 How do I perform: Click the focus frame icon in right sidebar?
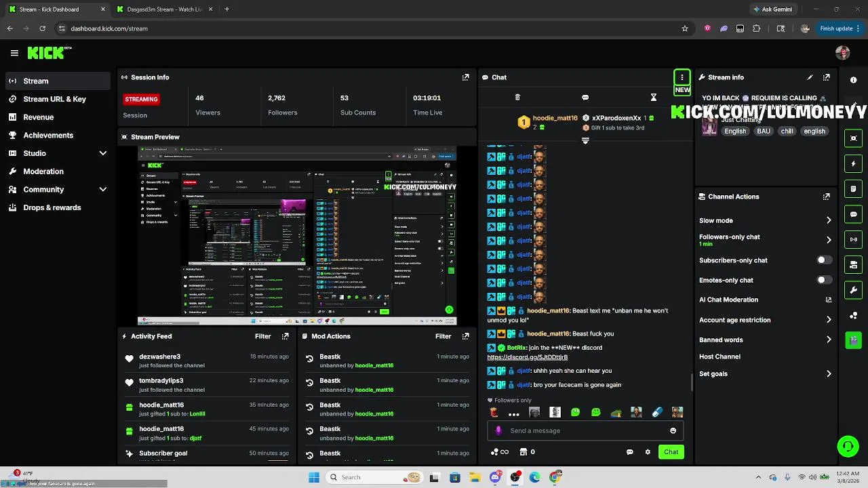coord(853,138)
